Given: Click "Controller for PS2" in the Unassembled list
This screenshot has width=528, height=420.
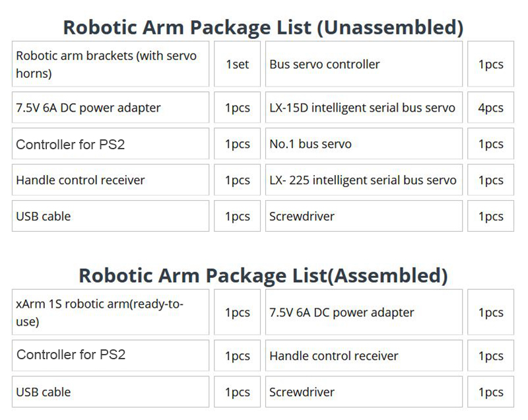Looking at the screenshot, I should click(110, 144).
